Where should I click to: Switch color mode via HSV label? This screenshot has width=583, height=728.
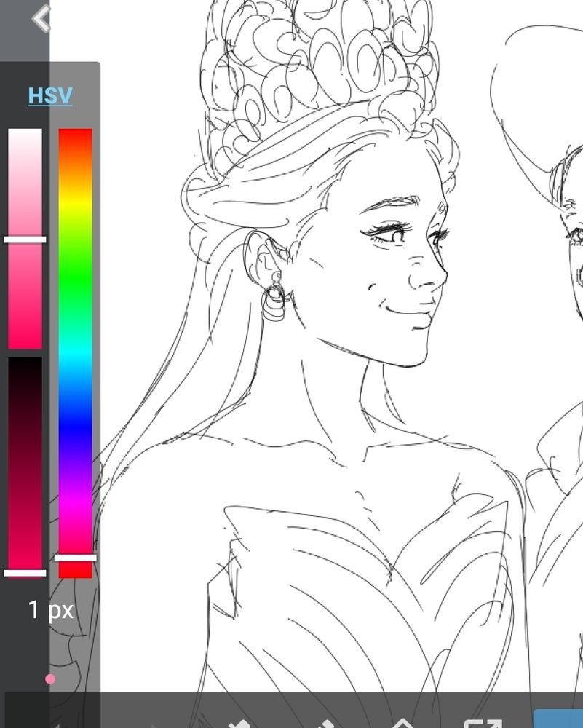[50, 96]
